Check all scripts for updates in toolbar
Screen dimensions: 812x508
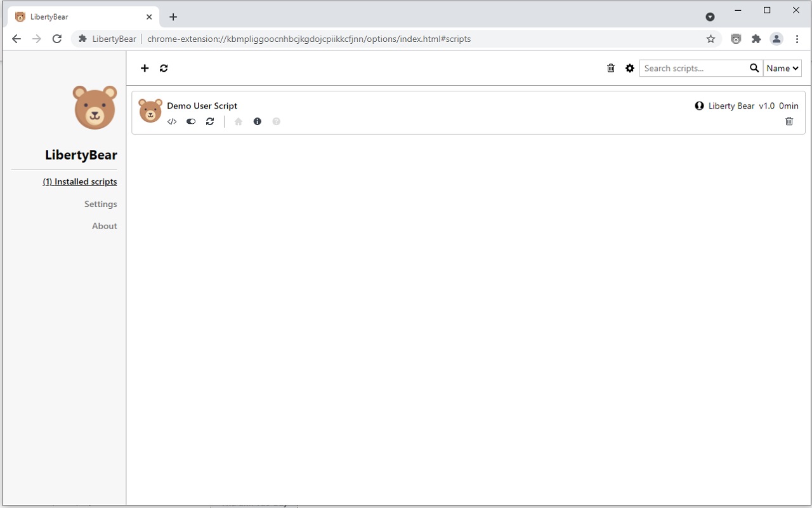point(164,68)
